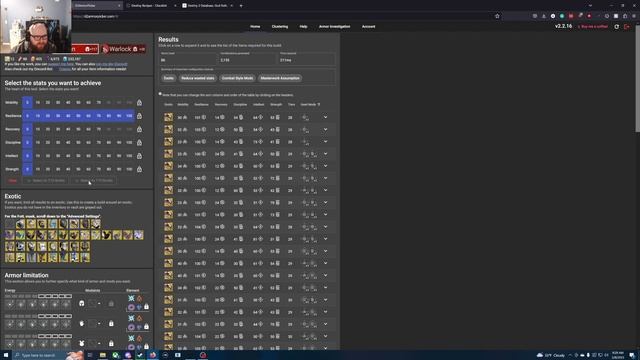The image size is (640, 360).
Task: Toggle chest armor lock
Action: pyautogui.click(x=111, y=343)
